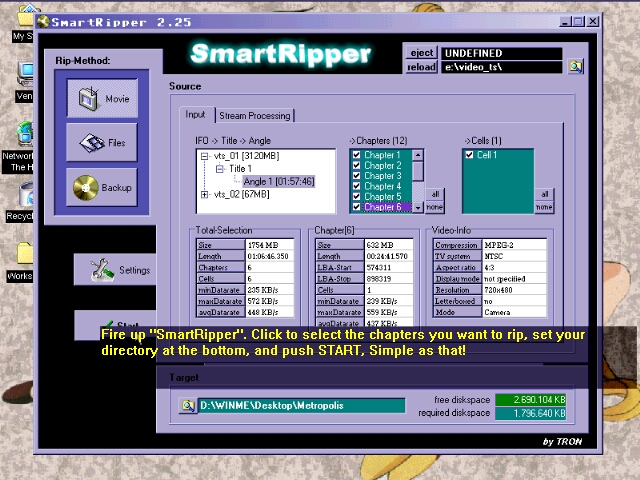Toggle the Cell 1 checkbox

coord(469,155)
